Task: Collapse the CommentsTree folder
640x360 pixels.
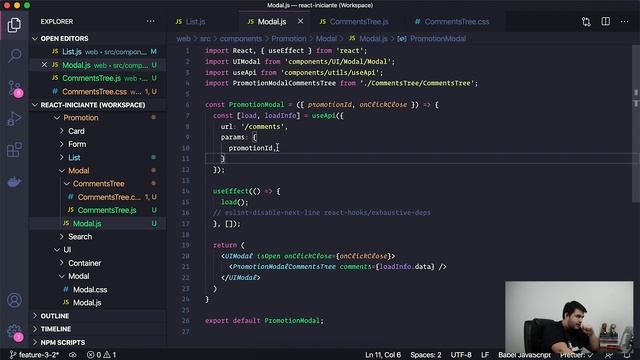Action: tap(98, 184)
